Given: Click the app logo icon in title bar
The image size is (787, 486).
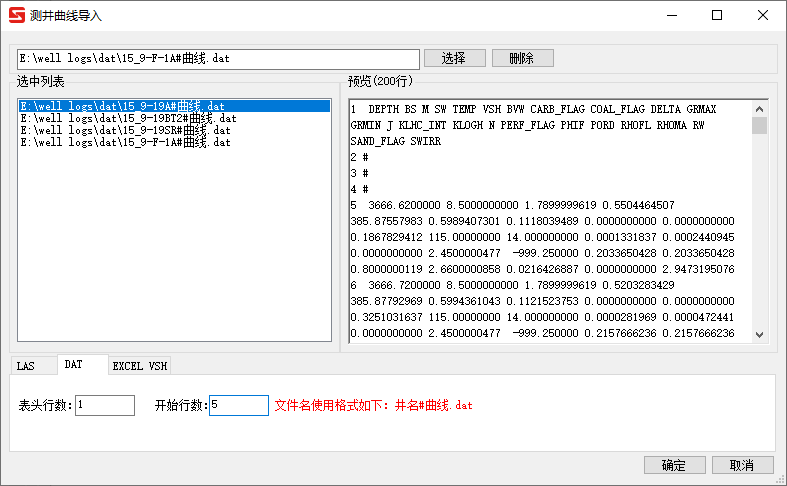Looking at the screenshot, I should [17, 15].
